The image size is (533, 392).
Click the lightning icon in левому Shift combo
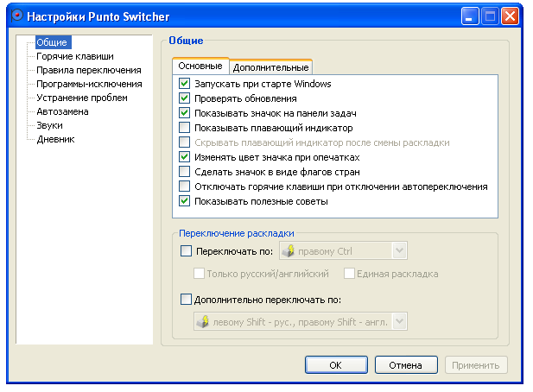click(x=203, y=321)
